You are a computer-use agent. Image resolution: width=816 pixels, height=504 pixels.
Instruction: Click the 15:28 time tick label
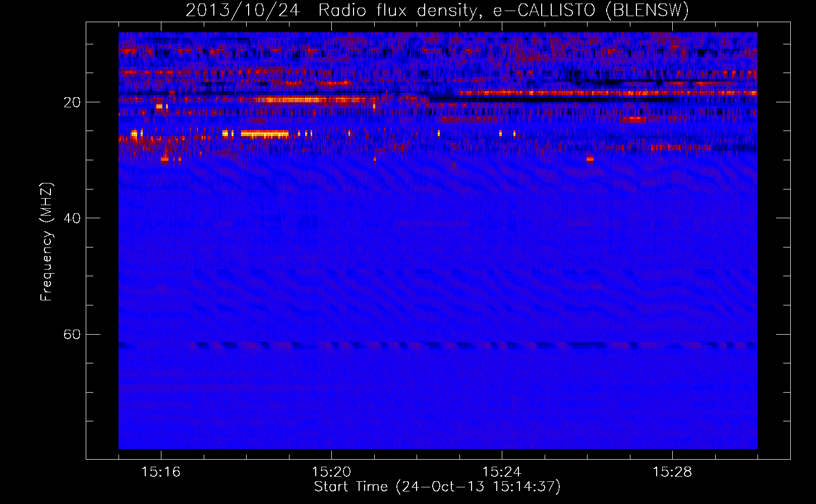[x=672, y=472]
